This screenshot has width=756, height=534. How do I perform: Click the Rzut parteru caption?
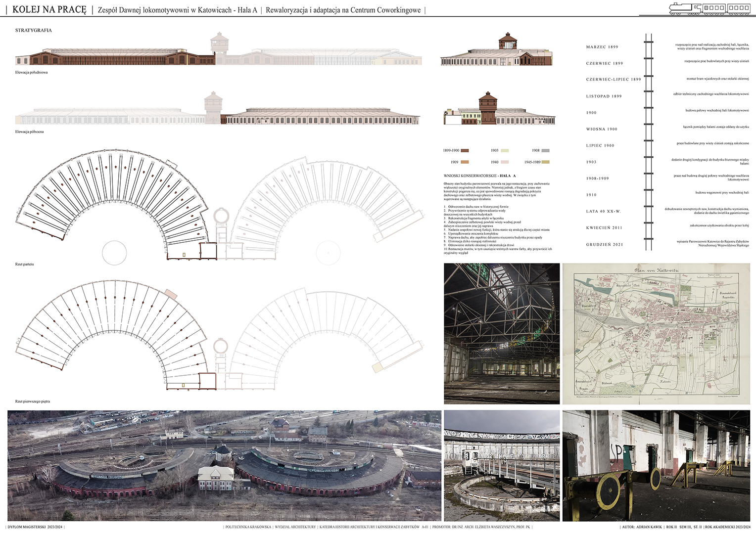25,265
